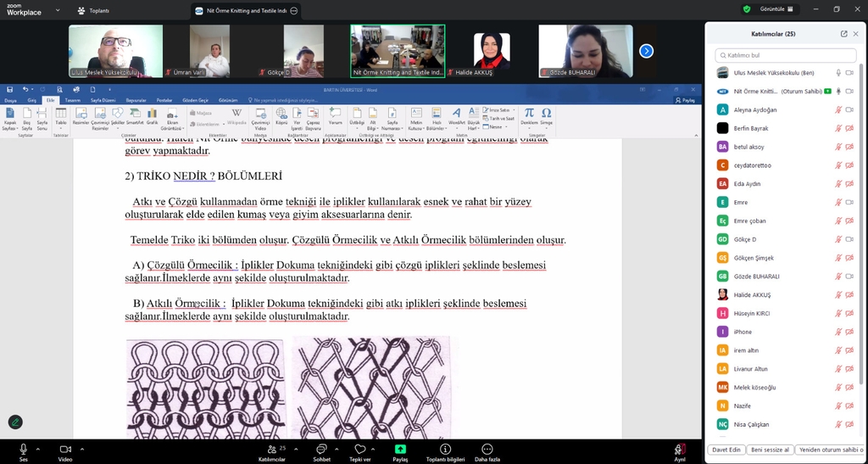Select the Nit Örme Knitting and Textile tab
Viewport: 868px width, 464px height.
[x=241, y=11]
